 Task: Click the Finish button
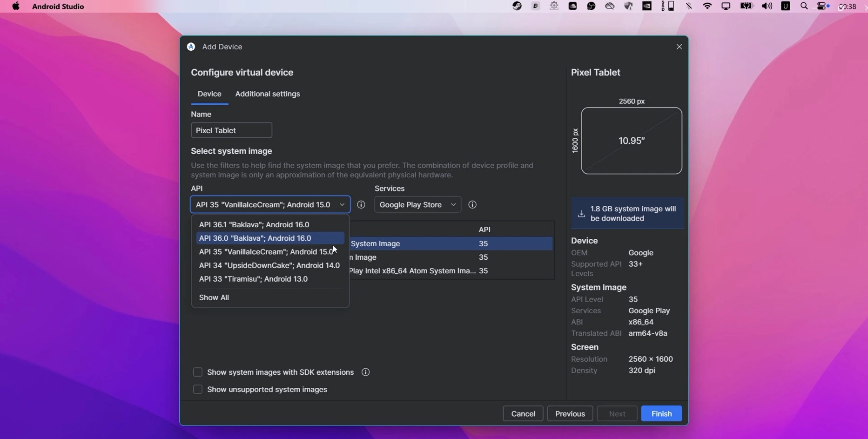click(x=661, y=414)
